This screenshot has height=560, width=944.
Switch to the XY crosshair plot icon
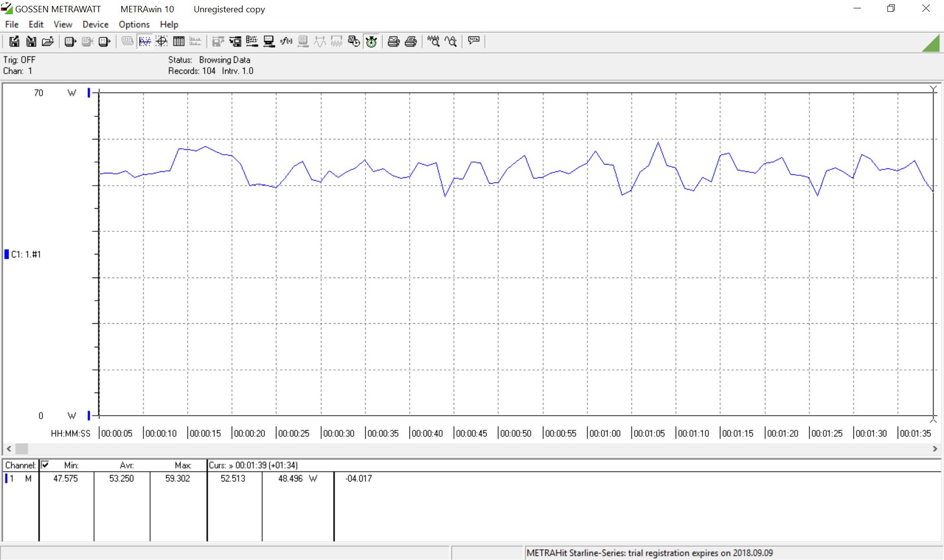tap(162, 42)
